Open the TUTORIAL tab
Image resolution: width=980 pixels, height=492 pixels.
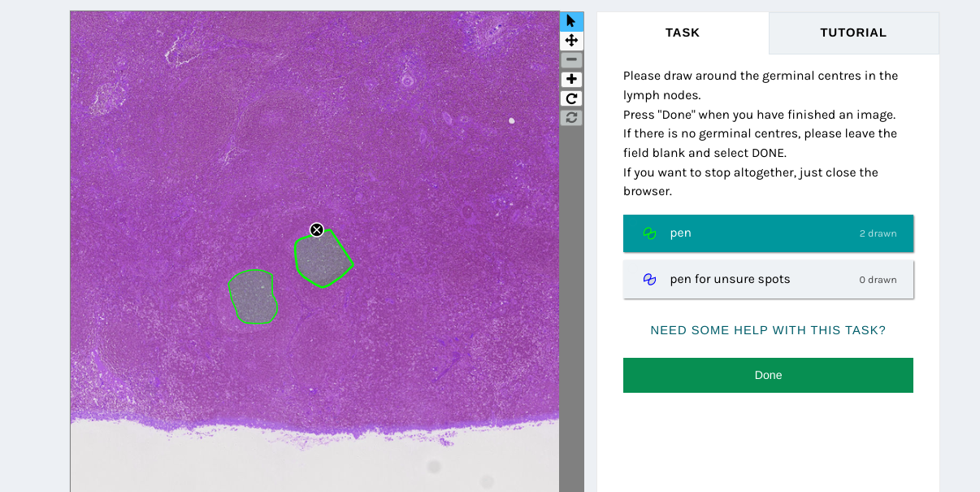(853, 33)
